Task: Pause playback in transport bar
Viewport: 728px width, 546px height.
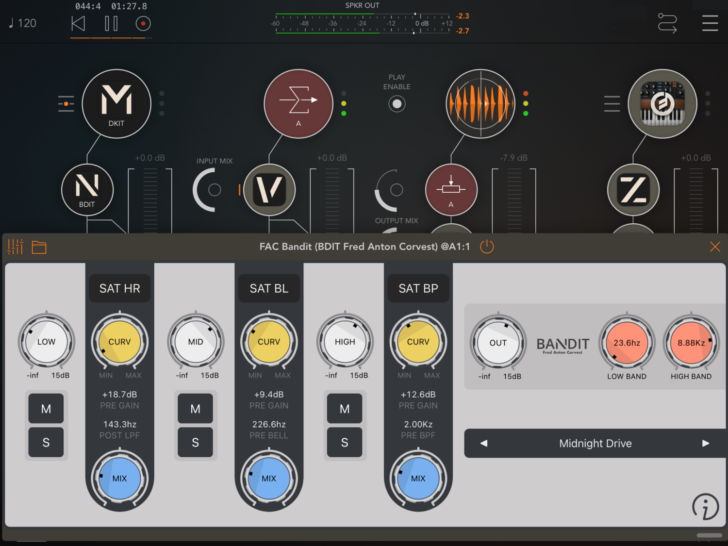Action: pyautogui.click(x=111, y=23)
